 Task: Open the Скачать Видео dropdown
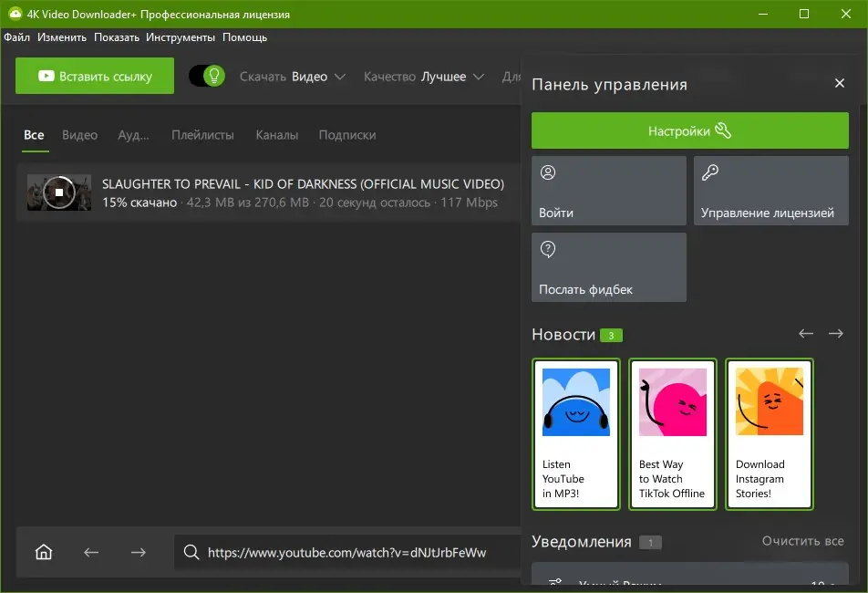293,77
